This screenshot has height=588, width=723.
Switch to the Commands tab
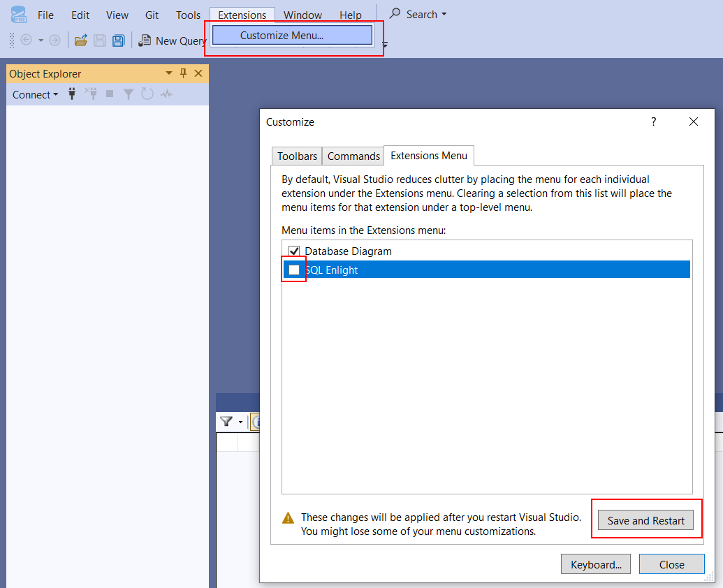coord(353,156)
